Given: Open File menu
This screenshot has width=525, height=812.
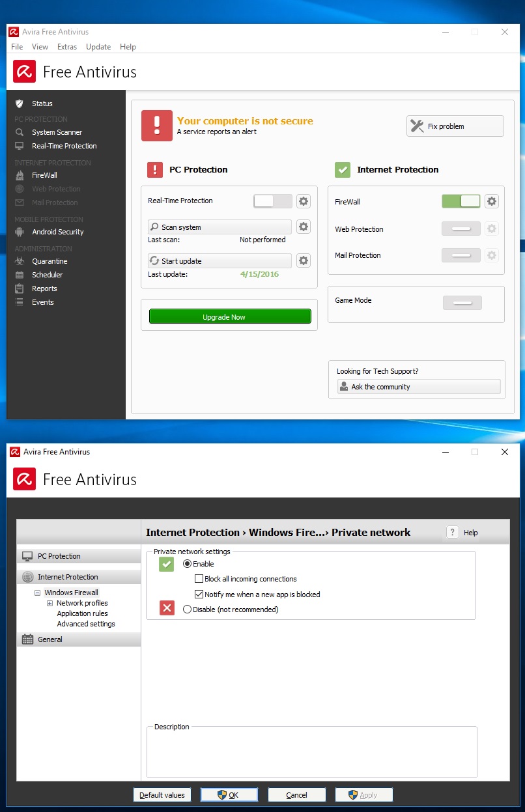Looking at the screenshot, I should click(17, 47).
